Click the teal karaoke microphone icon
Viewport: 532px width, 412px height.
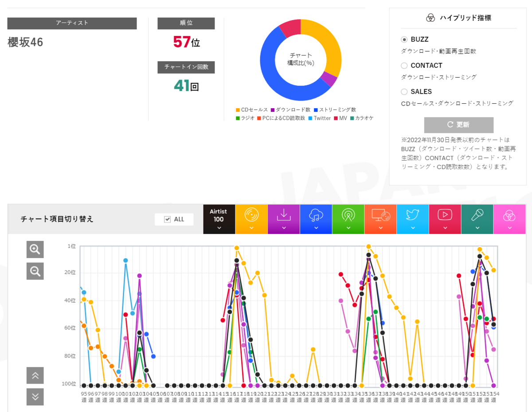477,215
